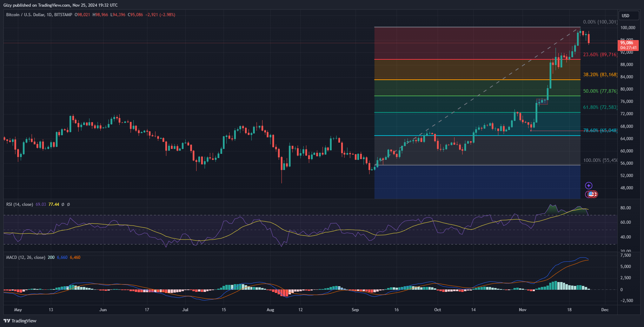
Task: Click the MACD 5,000 scale label
Action: click(626, 267)
